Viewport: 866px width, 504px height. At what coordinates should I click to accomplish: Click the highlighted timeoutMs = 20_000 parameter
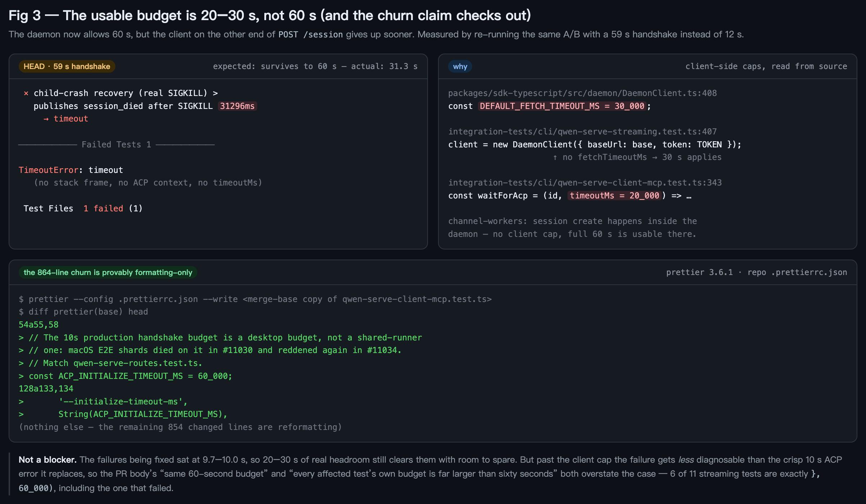tap(615, 196)
